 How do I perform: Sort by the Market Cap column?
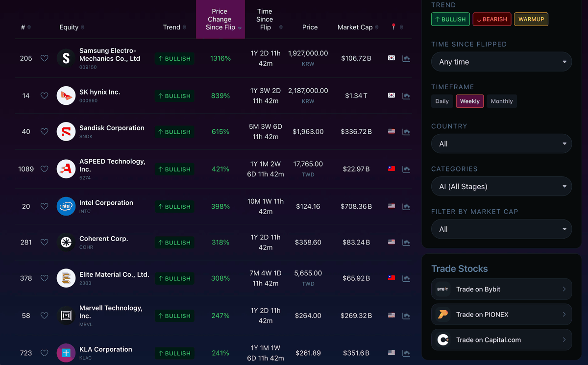358,27
